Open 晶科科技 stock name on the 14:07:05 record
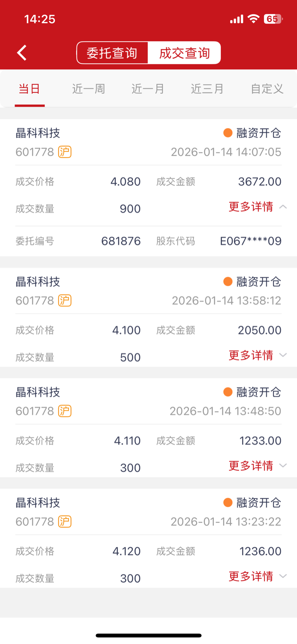297x644 pixels. pos(38,133)
